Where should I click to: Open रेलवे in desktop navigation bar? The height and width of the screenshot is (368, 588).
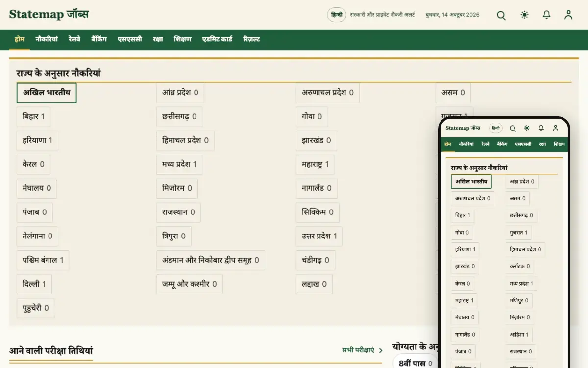pyautogui.click(x=74, y=39)
